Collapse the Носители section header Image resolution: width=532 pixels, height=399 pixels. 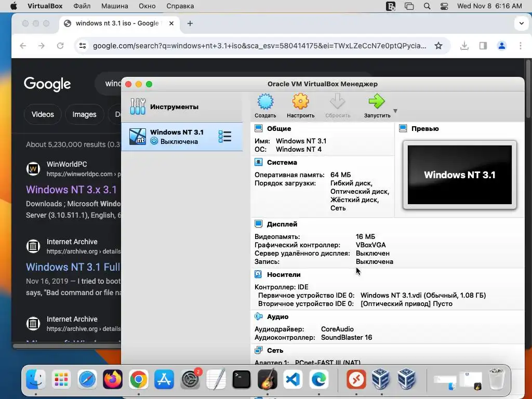click(284, 274)
